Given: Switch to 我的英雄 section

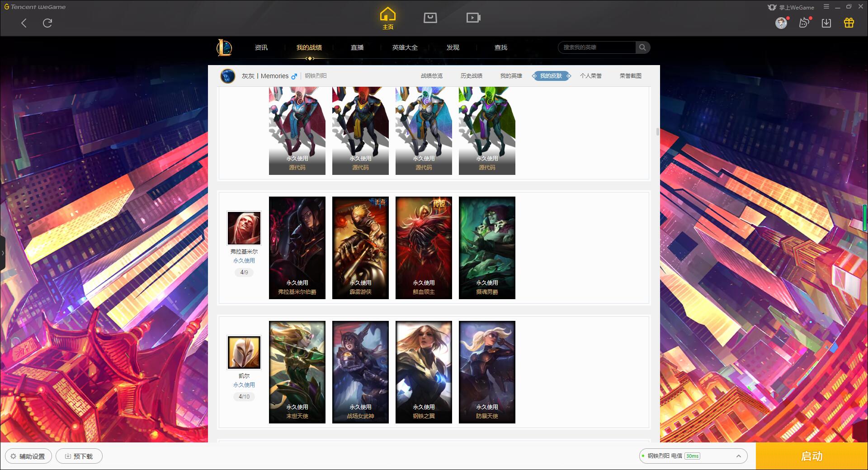Looking at the screenshot, I should click(511, 76).
